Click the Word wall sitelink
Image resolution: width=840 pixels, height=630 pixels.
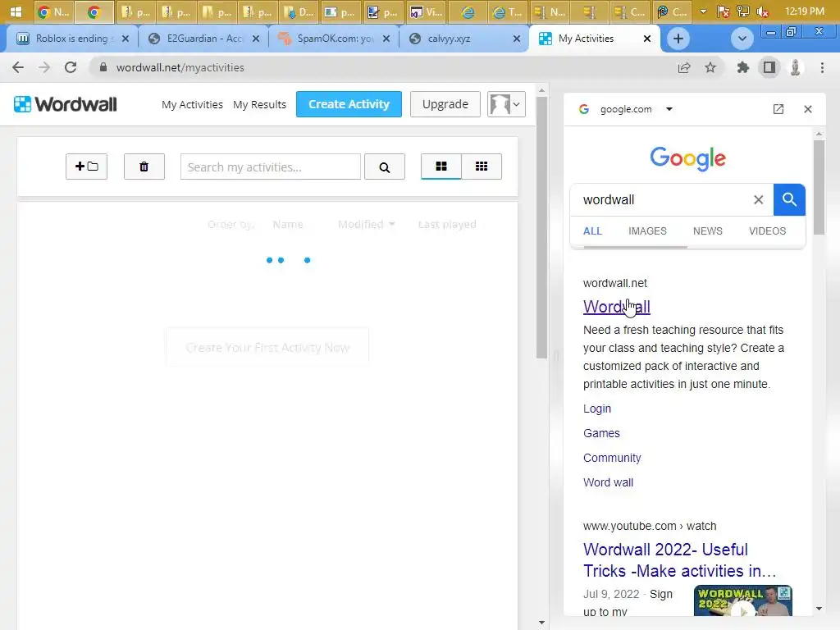[608, 482]
